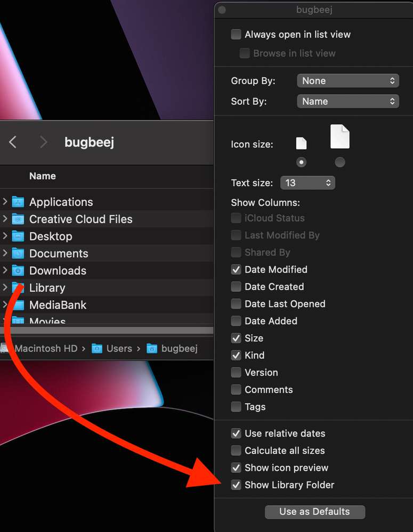Click the Finder back arrow

[x=13, y=142]
